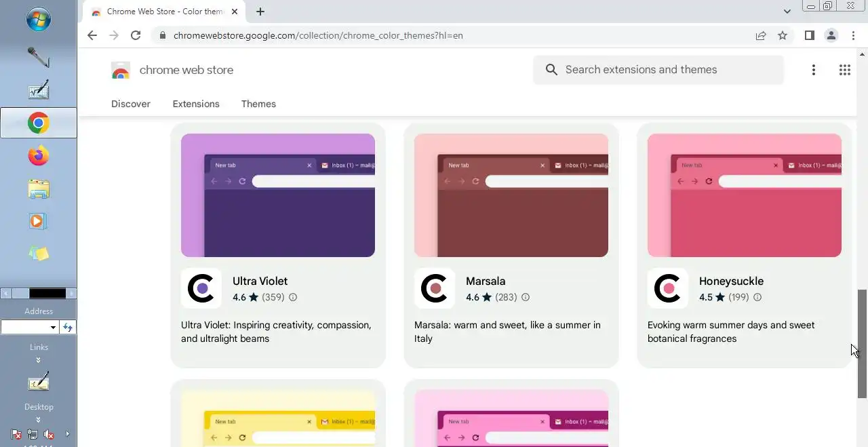Click the page vertical scrollbar thumb
This screenshot has width=868, height=447.
point(863,344)
